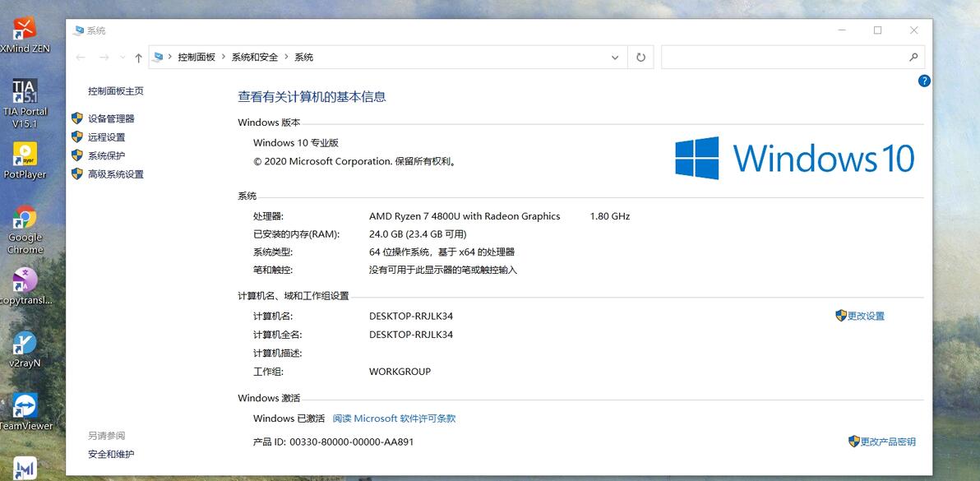Launch v2rayN desktop icon
Image resolution: width=980 pixels, height=481 pixels.
[x=25, y=349]
